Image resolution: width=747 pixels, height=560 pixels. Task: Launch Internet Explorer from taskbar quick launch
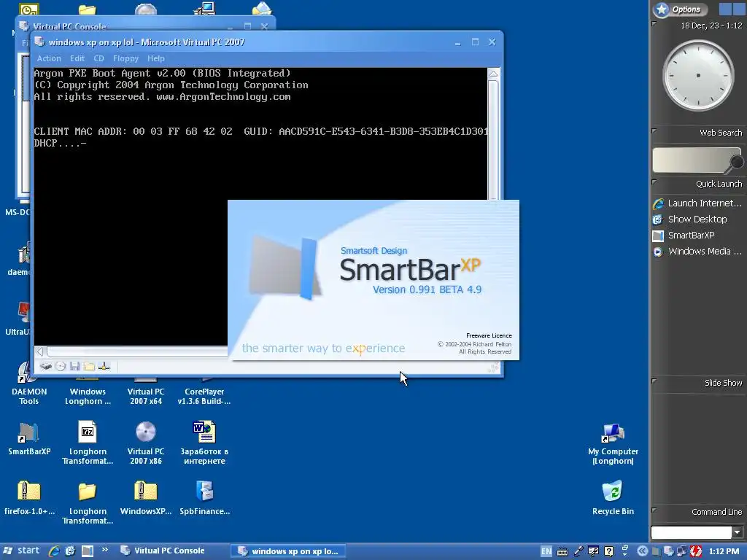point(54,551)
